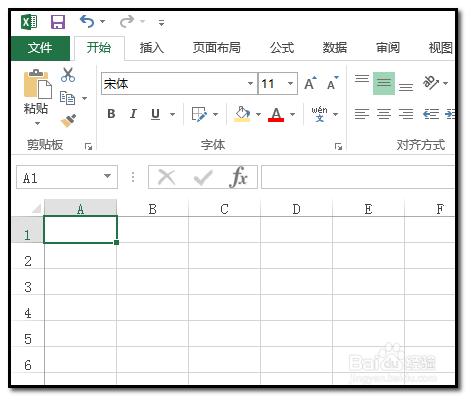Image resolution: width=466 pixels, height=396 pixels.
Task: Activate the Format Painter brush
Action: coord(68,121)
